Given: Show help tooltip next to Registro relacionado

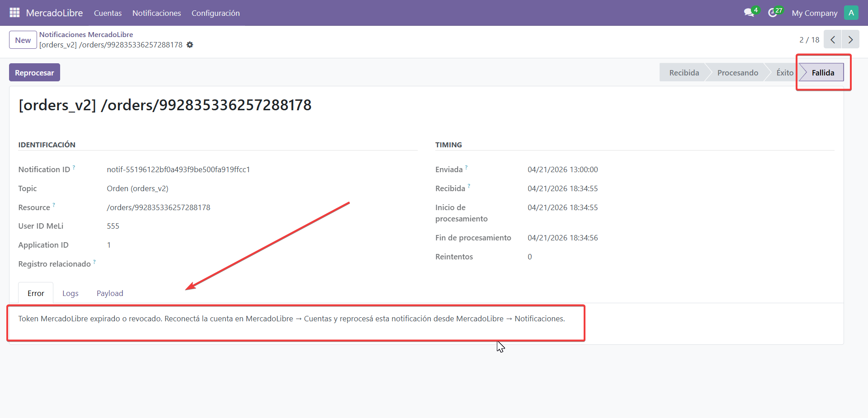Looking at the screenshot, I should point(94,262).
